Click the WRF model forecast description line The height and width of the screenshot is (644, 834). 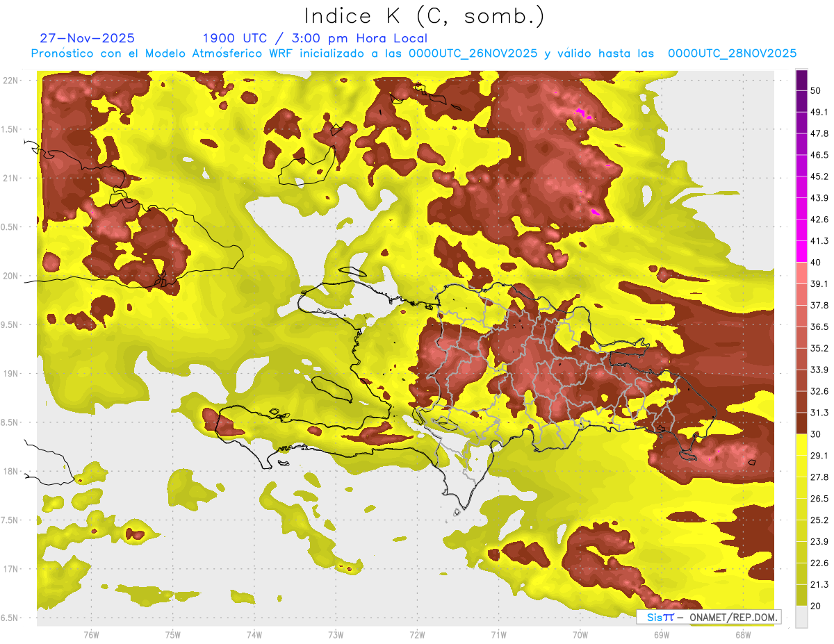pyautogui.click(x=414, y=53)
